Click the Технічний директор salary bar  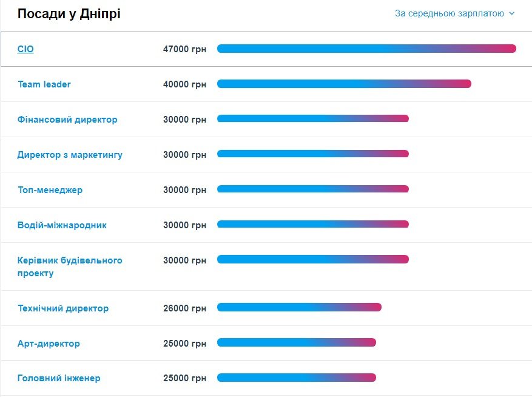(299, 307)
